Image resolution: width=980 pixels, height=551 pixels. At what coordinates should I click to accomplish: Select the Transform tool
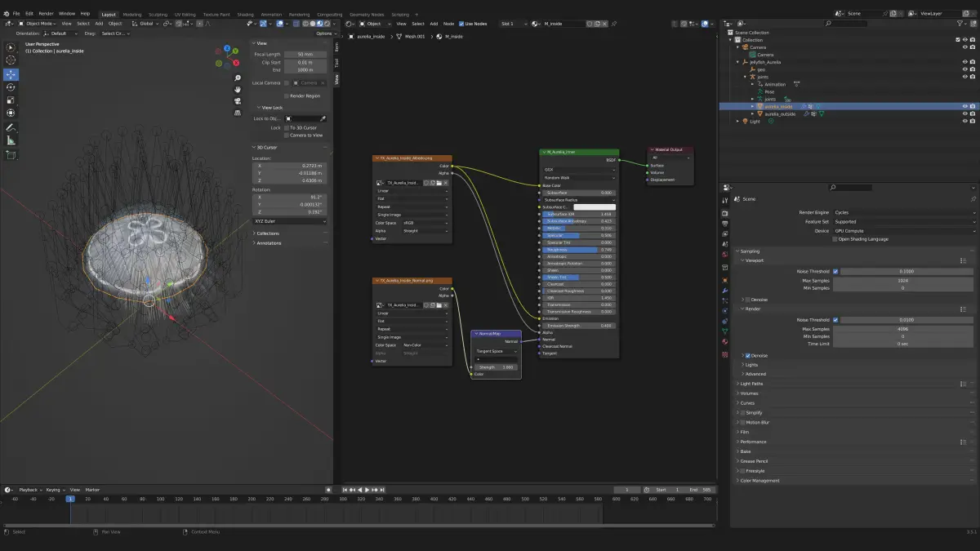click(11, 113)
